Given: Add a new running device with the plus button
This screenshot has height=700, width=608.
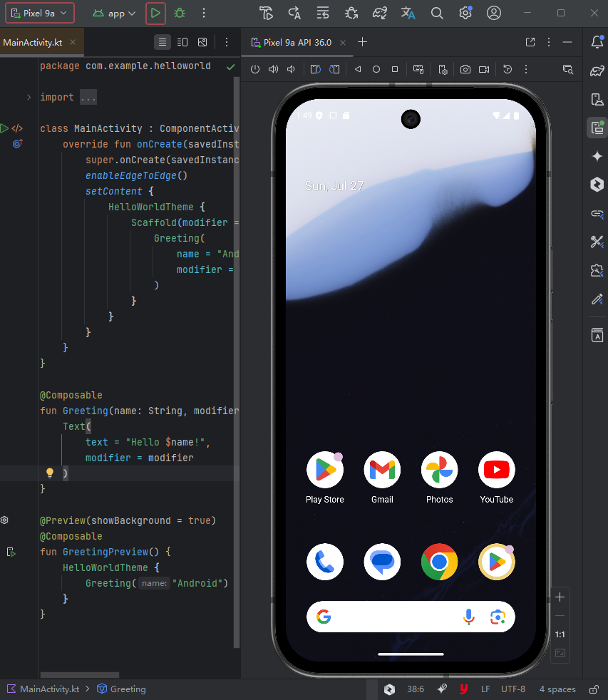Looking at the screenshot, I should pyautogui.click(x=363, y=42).
